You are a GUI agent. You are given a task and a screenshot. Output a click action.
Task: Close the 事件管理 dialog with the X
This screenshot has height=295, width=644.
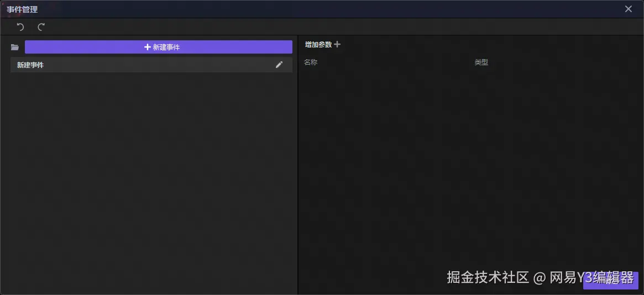pyautogui.click(x=629, y=9)
